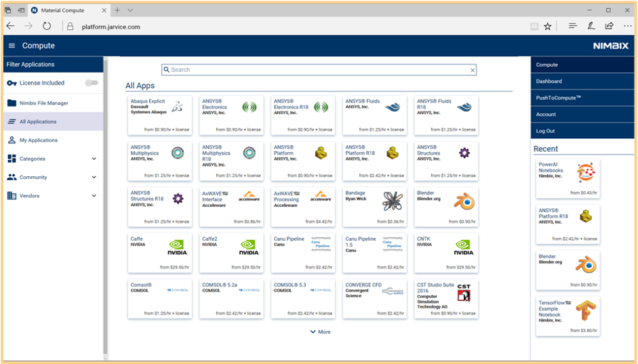Viewport: 638px width, 364px height.
Task: Open Nimbix File Manager
Action: 54,103
